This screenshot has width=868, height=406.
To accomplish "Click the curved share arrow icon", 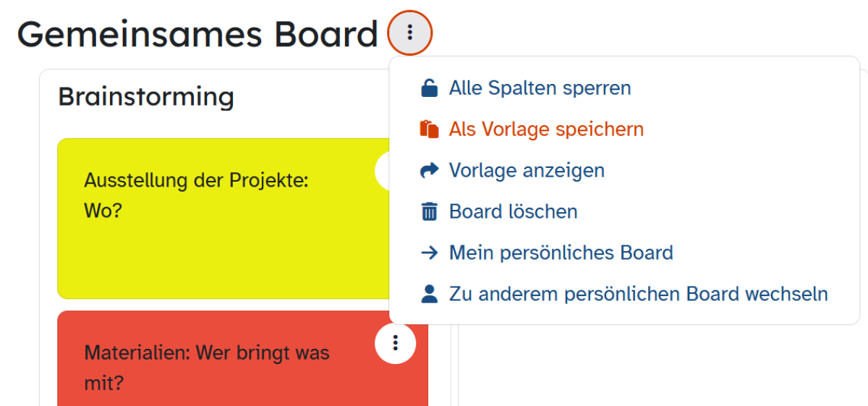I will tap(429, 171).
